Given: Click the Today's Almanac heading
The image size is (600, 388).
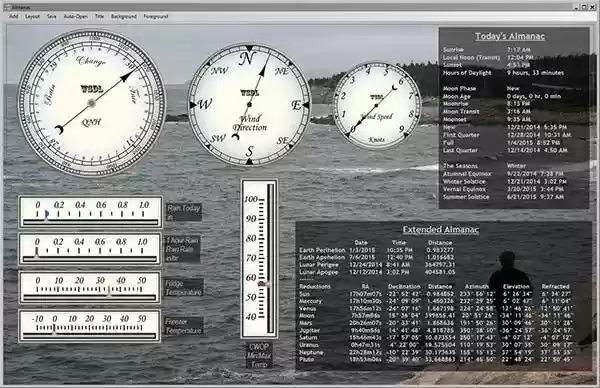Looking at the screenshot, I should pyautogui.click(x=510, y=36).
